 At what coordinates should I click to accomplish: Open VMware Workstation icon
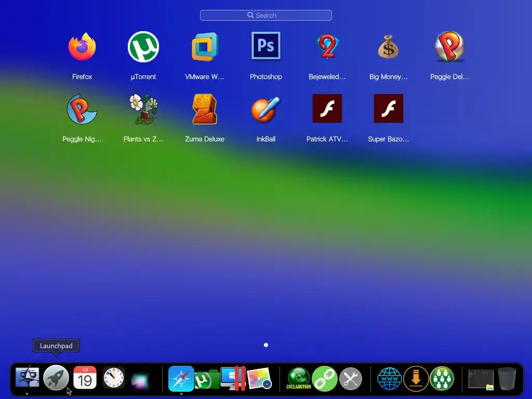pyautogui.click(x=205, y=46)
